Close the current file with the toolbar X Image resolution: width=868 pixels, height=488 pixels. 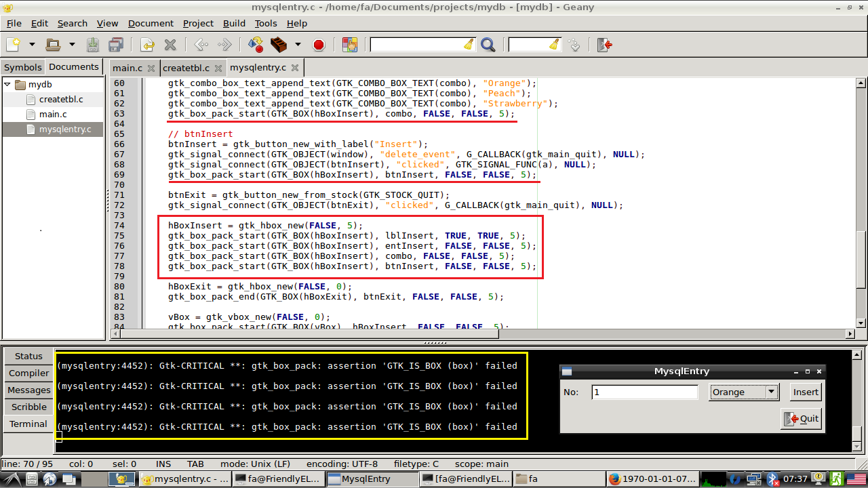[170, 45]
